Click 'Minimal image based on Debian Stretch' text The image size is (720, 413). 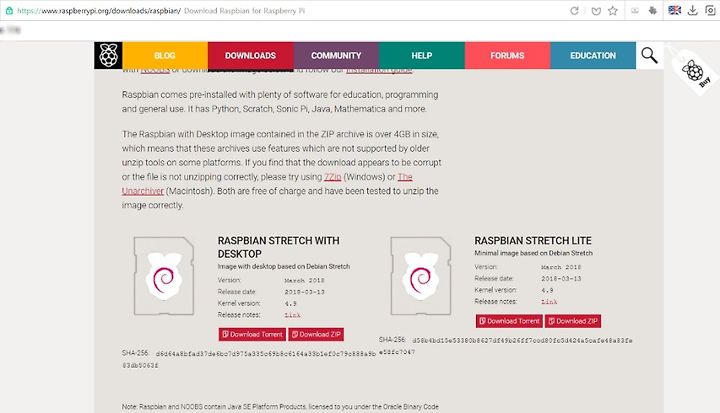(x=533, y=253)
